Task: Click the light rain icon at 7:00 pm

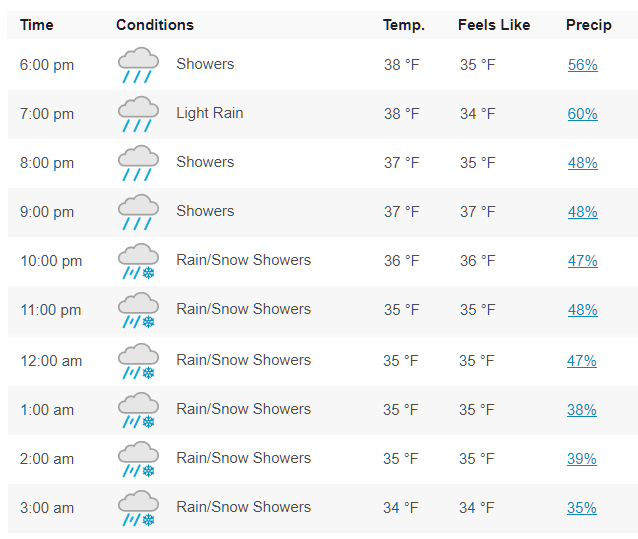Action: coord(138,114)
